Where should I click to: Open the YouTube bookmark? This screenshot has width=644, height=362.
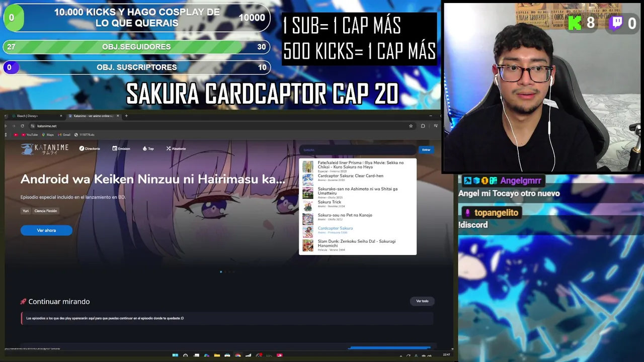click(29, 135)
